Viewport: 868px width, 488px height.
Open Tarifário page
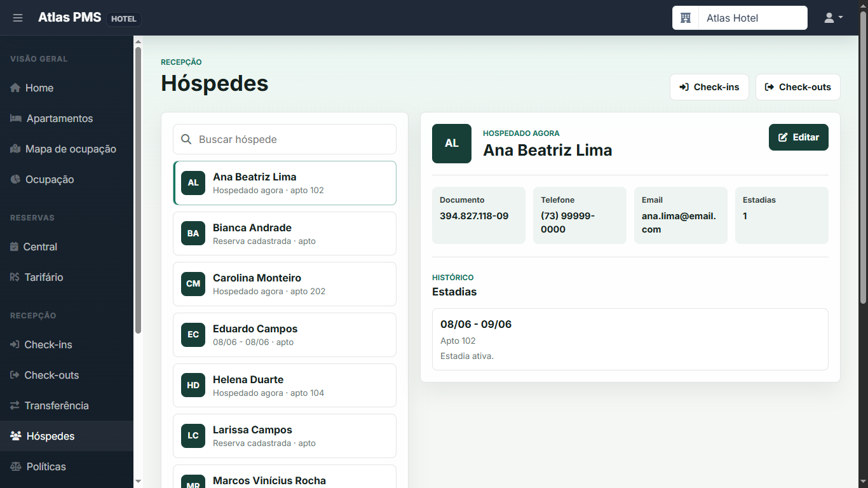point(67,277)
